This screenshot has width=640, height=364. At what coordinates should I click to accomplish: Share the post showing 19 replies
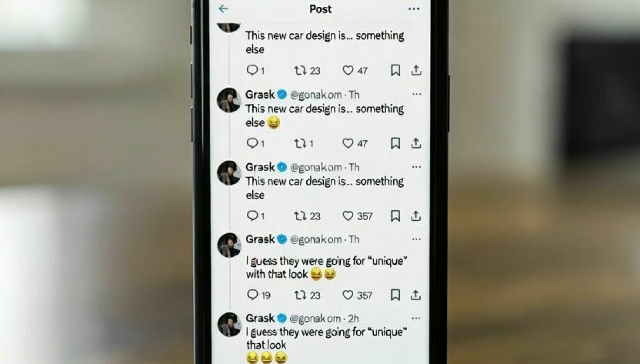coord(416,295)
